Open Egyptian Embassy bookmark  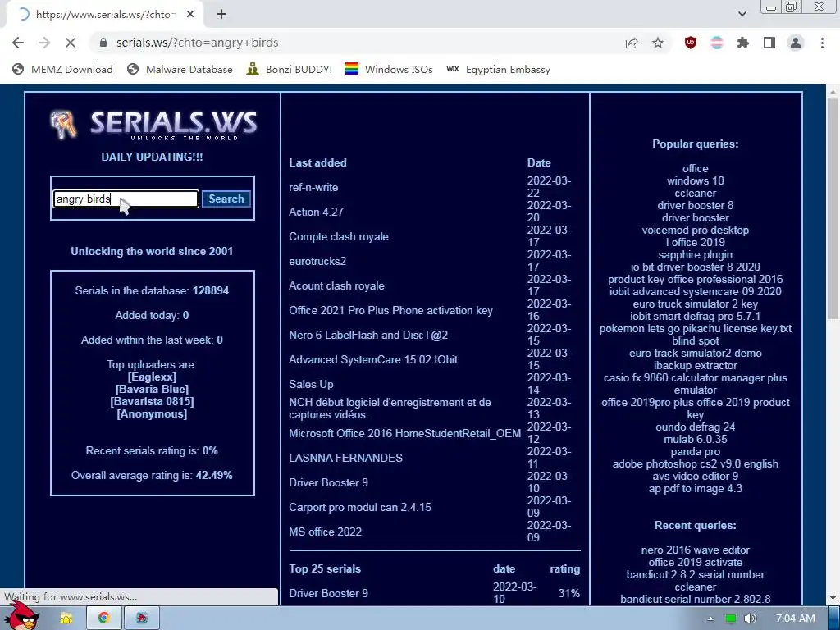pos(498,69)
